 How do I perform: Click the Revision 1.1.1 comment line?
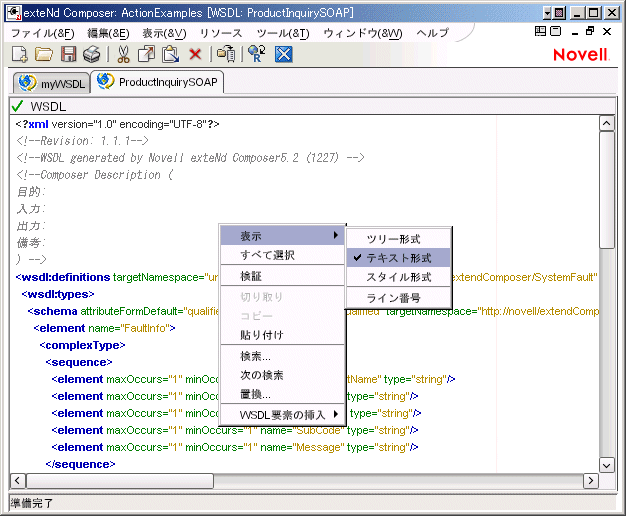(82, 141)
